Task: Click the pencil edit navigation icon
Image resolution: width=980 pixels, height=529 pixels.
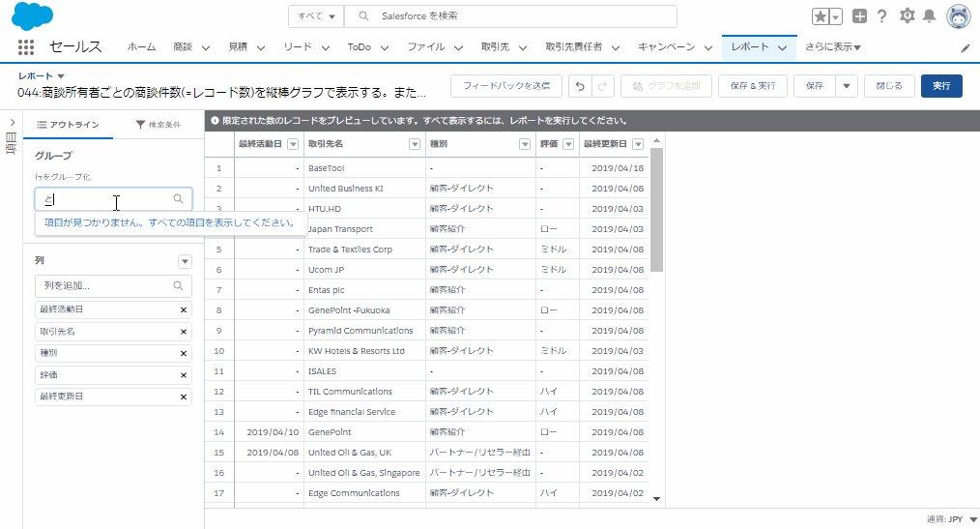Action: pos(966,48)
